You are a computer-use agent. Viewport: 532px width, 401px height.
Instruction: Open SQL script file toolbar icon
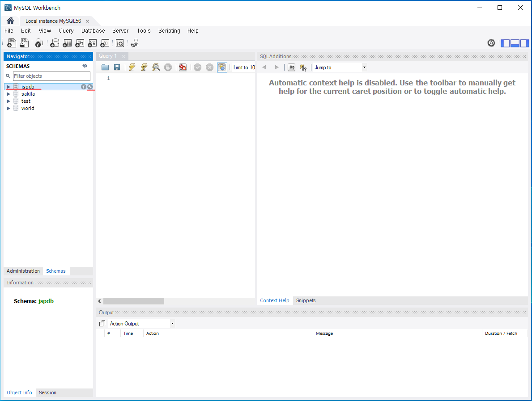[x=25, y=43]
